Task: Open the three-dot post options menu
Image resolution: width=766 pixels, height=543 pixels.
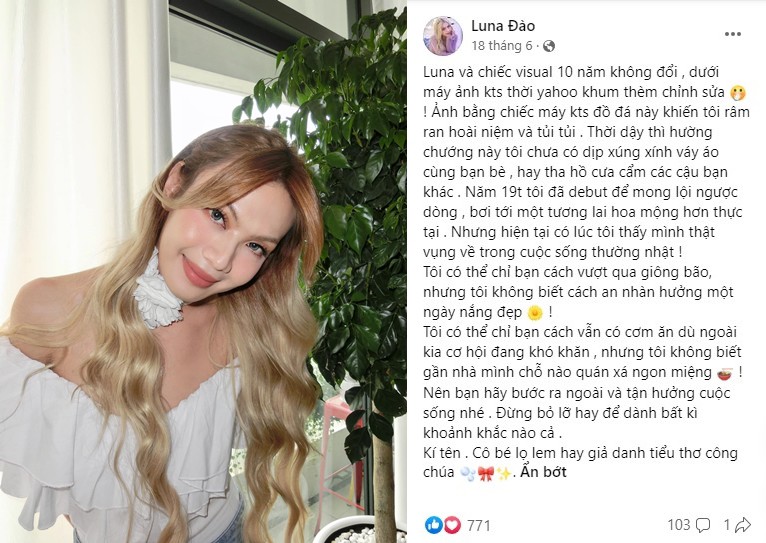Action: click(733, 34)
